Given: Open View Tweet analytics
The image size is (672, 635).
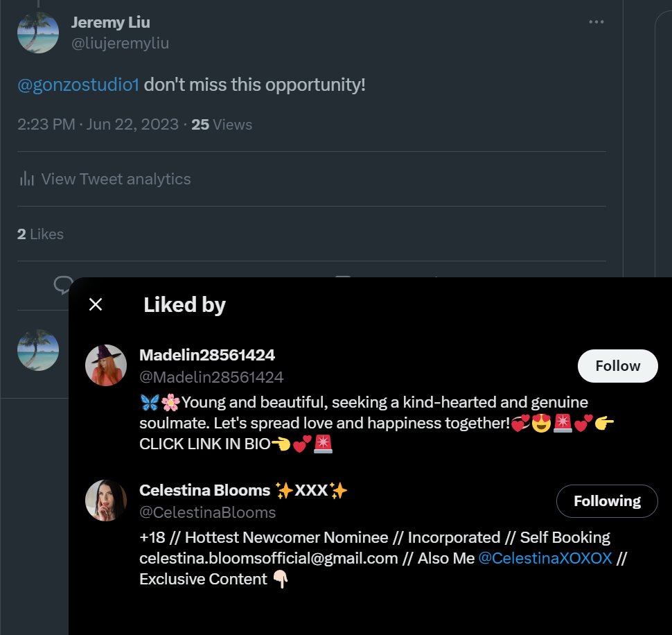Looking at the screenshot, I should click(116, 179).
